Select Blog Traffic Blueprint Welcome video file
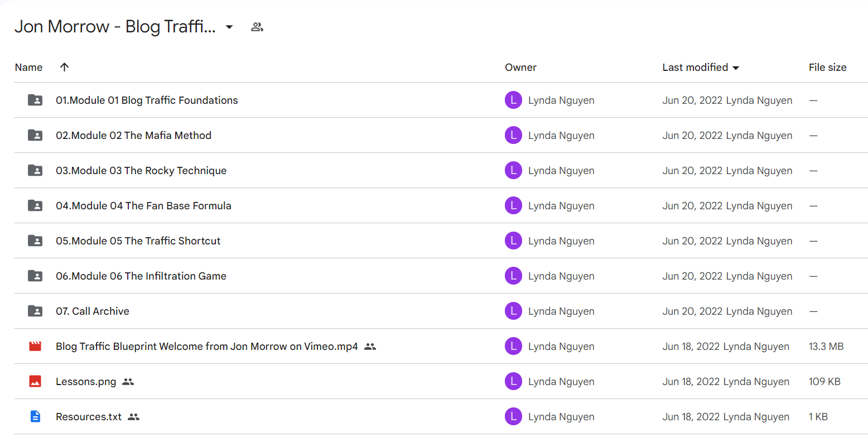This screenshot has width=868, height=442. [x=207, y=346]
